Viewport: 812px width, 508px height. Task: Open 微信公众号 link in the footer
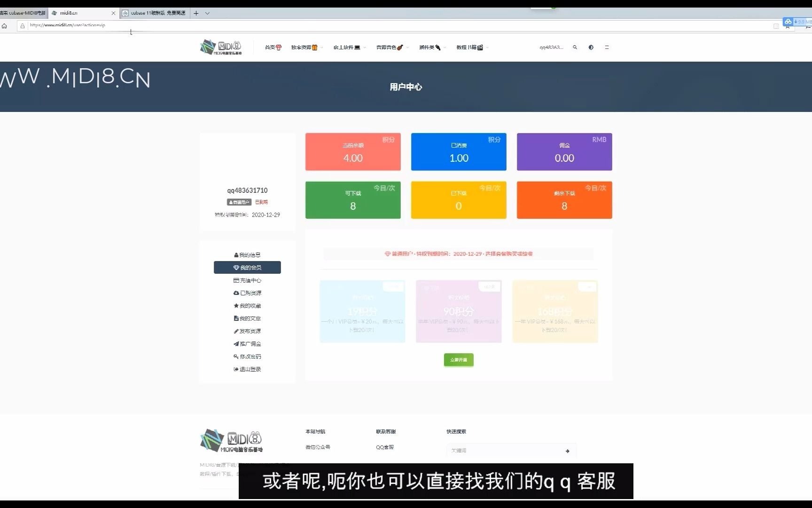tap(318, 447)
